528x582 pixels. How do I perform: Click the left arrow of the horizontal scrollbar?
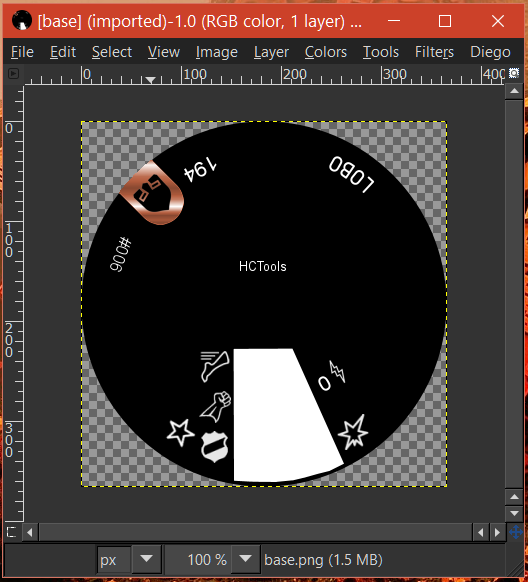30,533
